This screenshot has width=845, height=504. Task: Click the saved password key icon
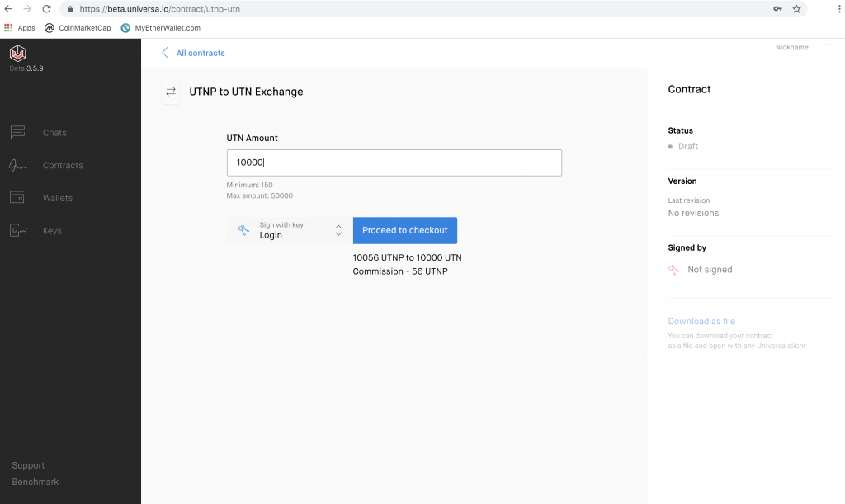(x=777, y=8)
